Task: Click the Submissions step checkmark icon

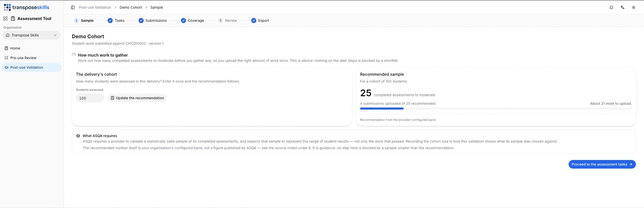Action: click(x=141, y=21)
